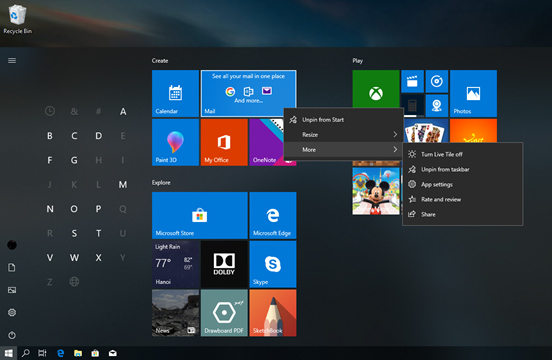Open the Dolby tile

click(224, 264)
